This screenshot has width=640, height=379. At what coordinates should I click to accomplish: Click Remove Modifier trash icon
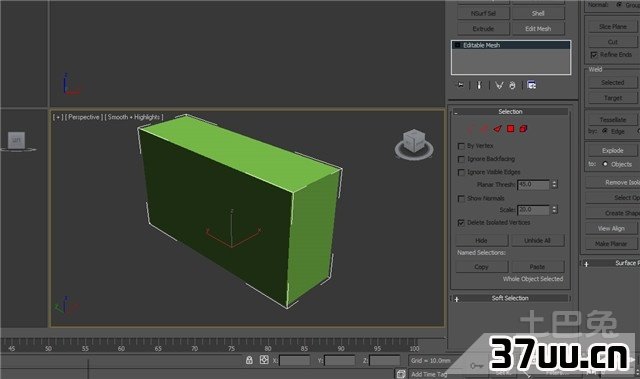[512, 85]
